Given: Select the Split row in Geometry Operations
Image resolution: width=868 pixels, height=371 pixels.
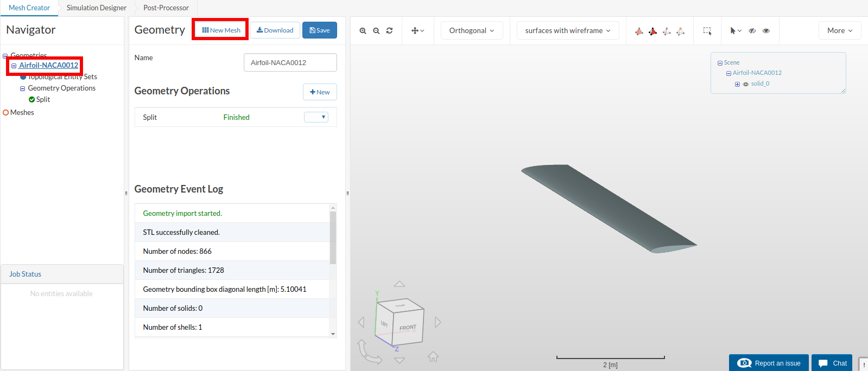Looking at the screenshot, I should click(236, 117).
